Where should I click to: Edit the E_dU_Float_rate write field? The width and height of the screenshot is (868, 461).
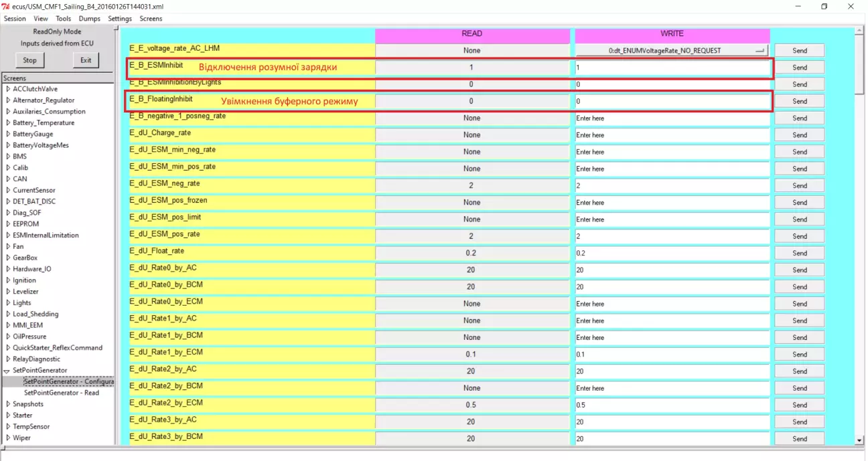coord(672,253)
